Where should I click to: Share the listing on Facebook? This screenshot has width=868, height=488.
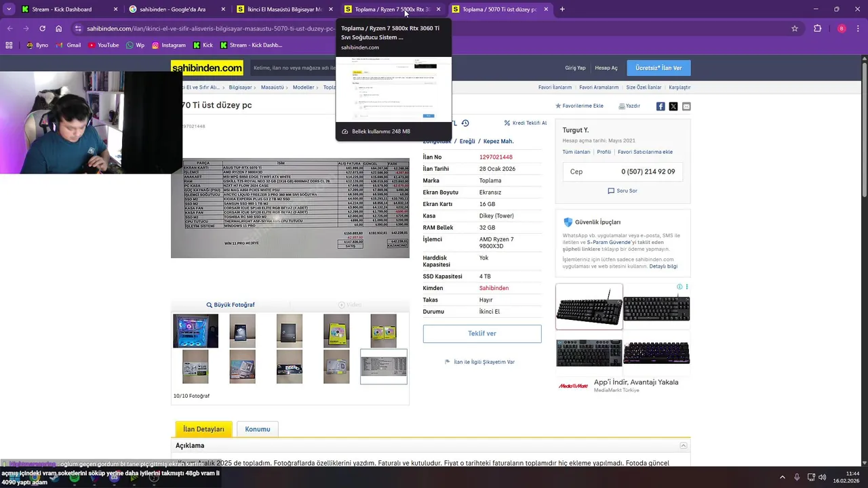(x=660, y=106)
